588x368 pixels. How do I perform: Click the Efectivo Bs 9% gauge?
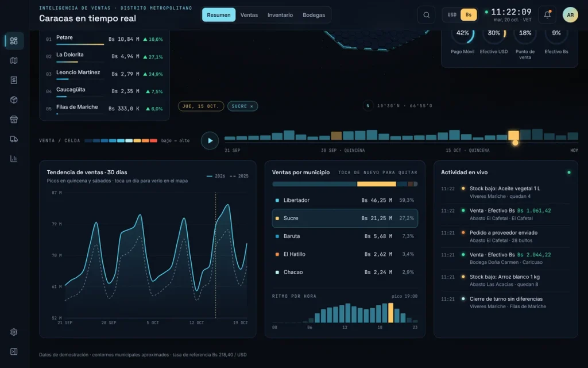coord(556,41)
